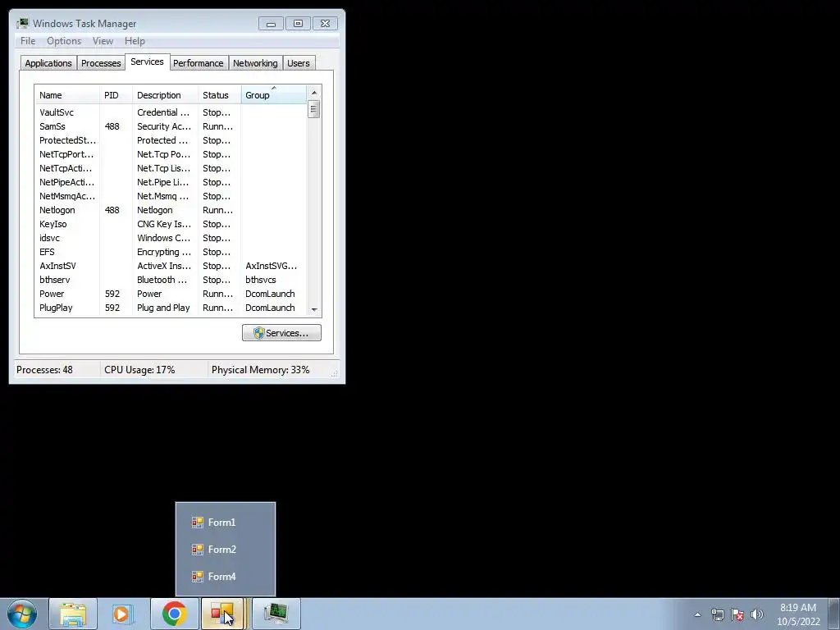840x630 pixels.
Task: Switch to the Users tab
Action: [299, 63]
